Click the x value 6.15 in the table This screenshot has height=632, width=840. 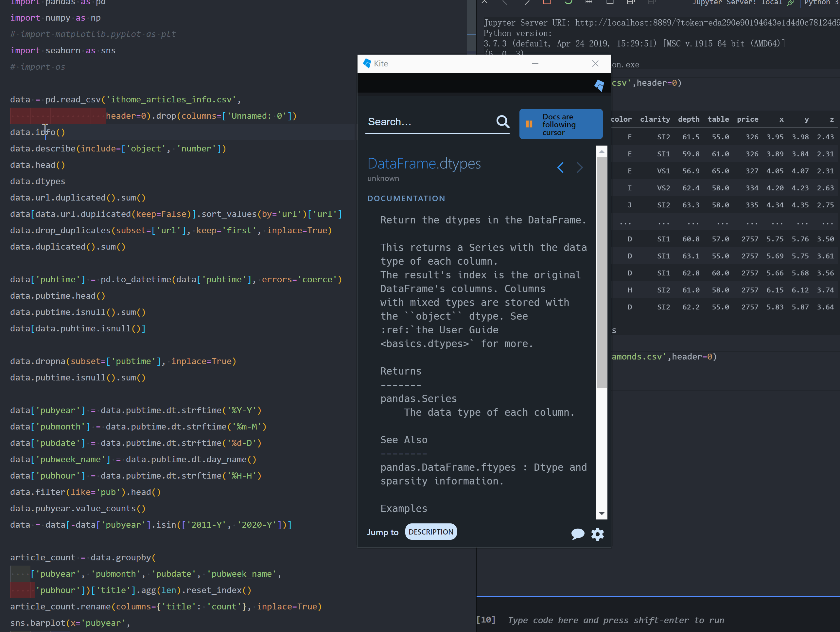775,290
